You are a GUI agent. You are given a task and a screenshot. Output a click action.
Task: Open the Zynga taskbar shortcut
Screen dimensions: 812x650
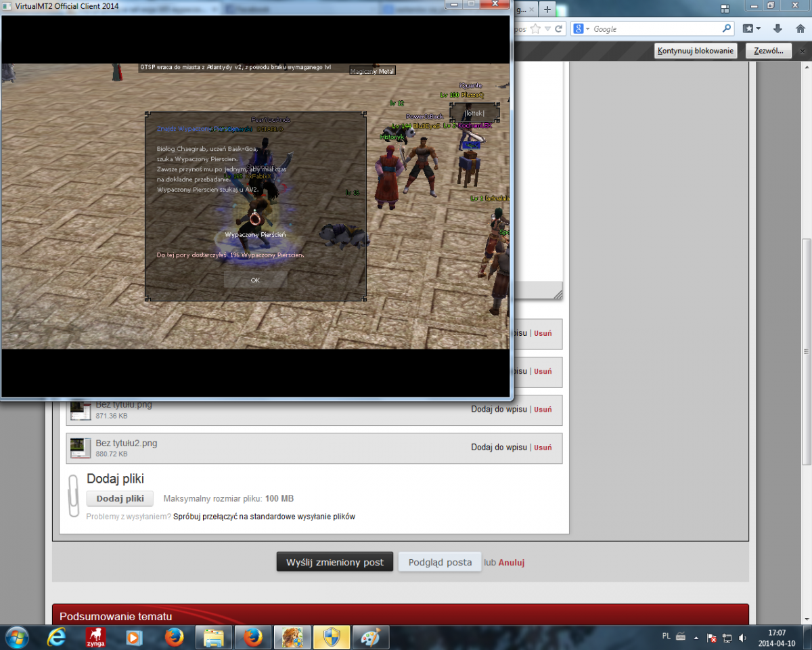tap(95, 637)
